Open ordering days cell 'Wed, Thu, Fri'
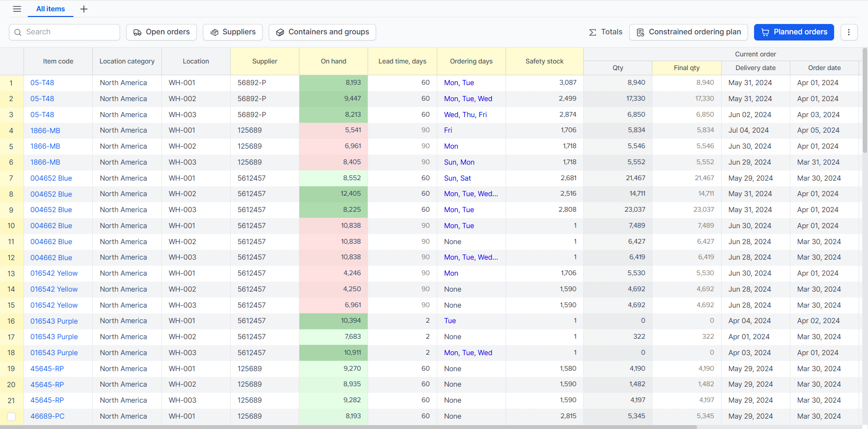 pyautogui.click(x=466, y=115)
